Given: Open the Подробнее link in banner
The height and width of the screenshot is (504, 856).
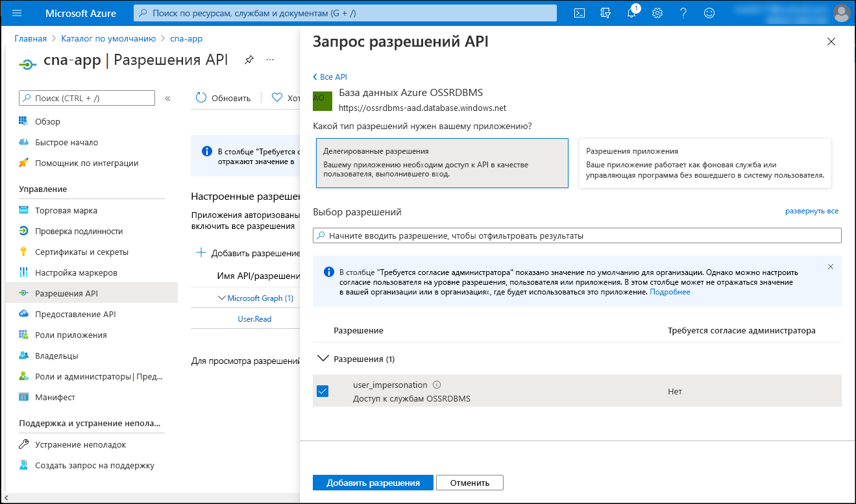Looking at the screenshot, I should (x=670, y=292).
